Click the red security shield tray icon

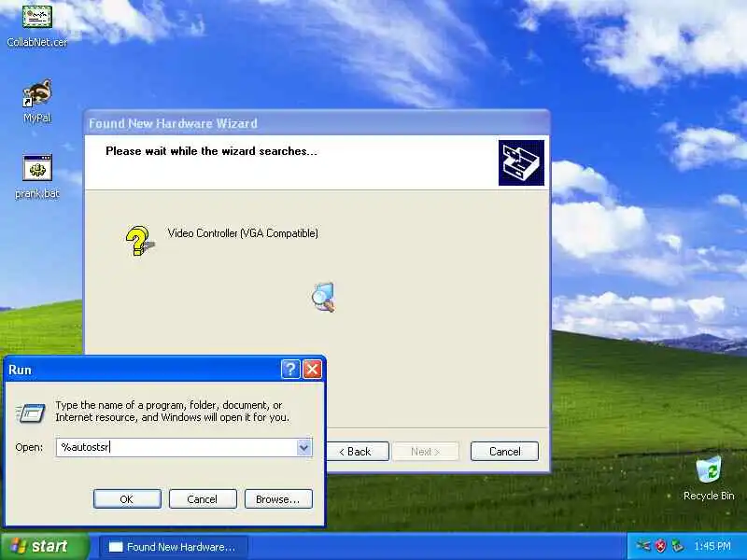point(661,546)
